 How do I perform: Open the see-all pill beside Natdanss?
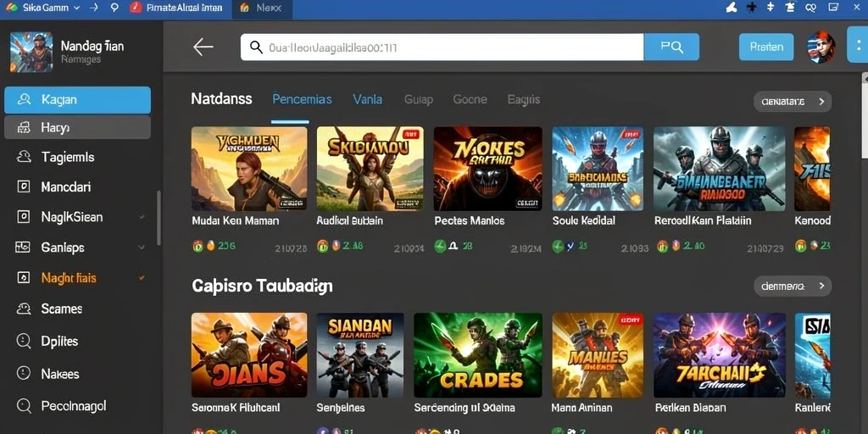pyautogui.click(x=793, y=102)
